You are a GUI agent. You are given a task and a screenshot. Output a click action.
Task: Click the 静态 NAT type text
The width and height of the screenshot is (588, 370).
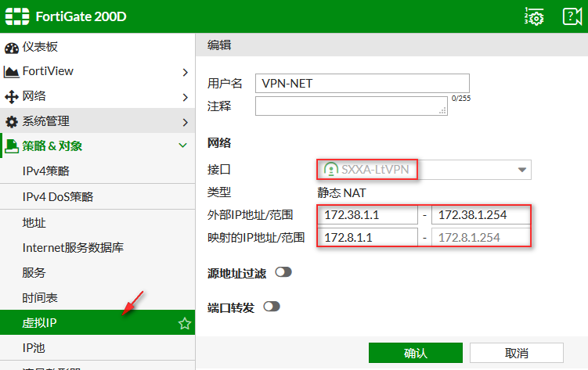click(x=341, y=193)
